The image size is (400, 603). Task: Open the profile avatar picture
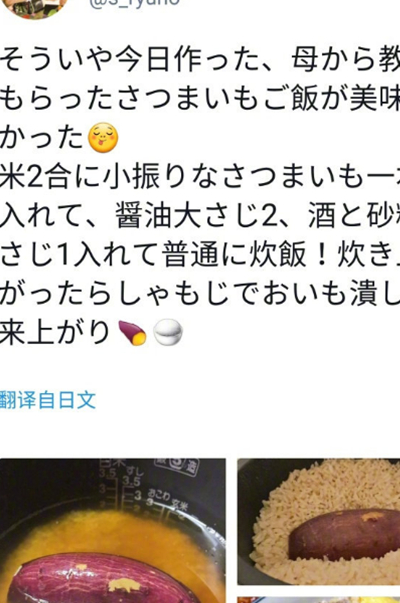[x=35, y=7]
